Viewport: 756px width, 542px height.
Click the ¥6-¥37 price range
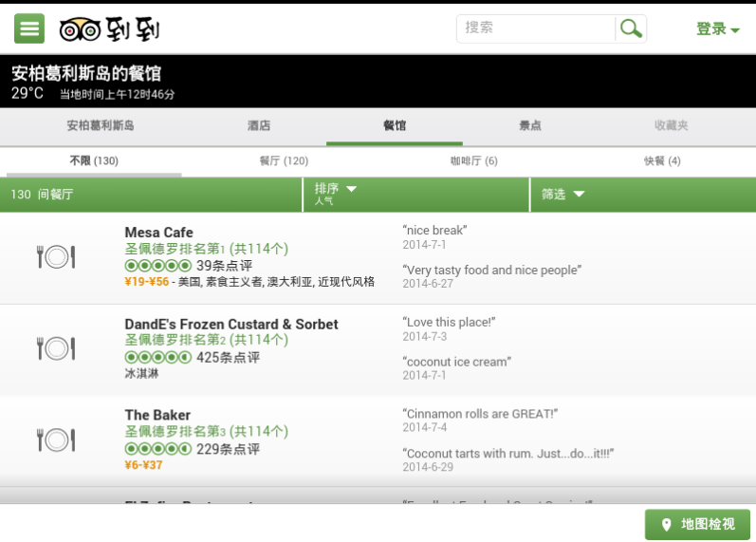[x=143, y=465]
